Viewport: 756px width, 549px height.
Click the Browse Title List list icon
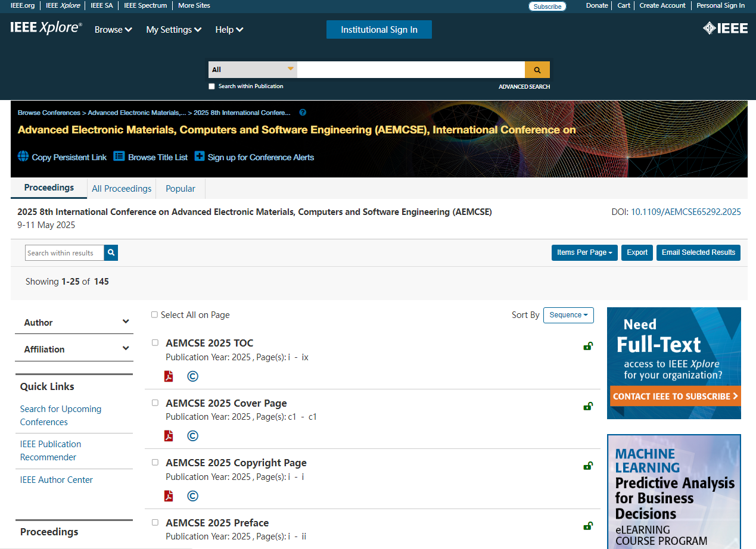pyautogui.click(x=119, y=157)
